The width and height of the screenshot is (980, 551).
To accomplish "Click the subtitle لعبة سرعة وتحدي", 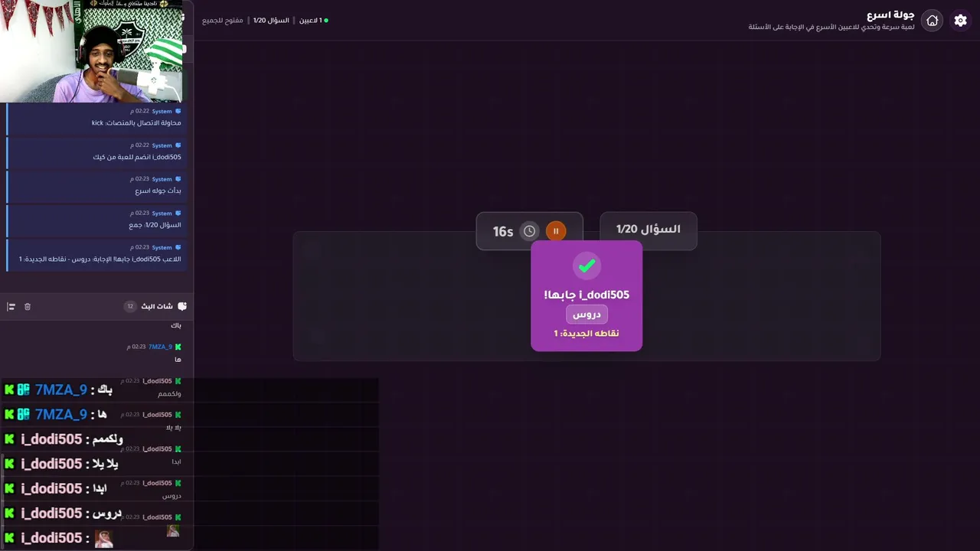I will coord(831,27).
